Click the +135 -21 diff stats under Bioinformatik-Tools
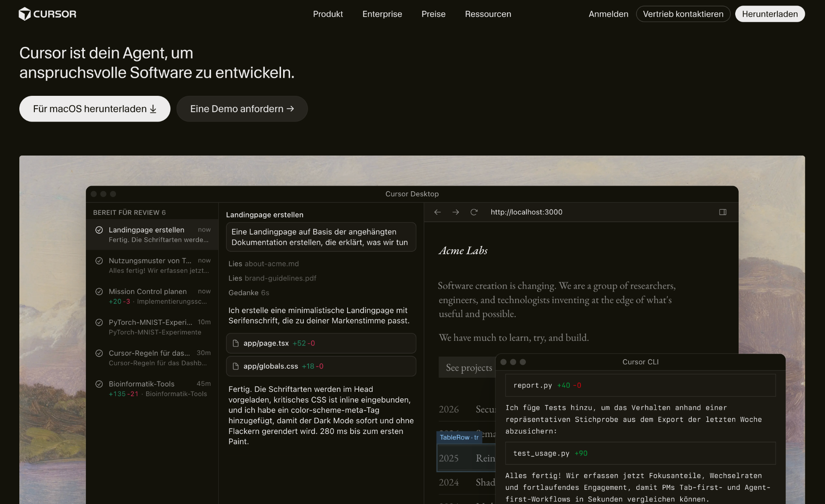This screenshot has height=504, width=825. pos(124,394)
